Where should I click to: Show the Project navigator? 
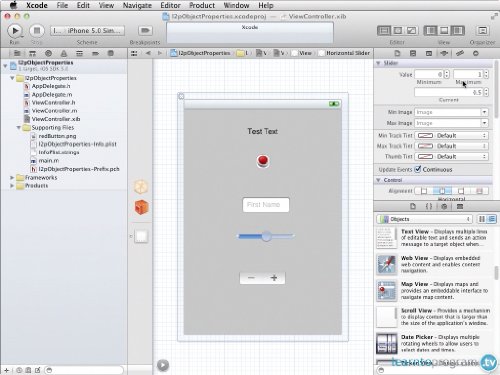[x=17, y=53]
